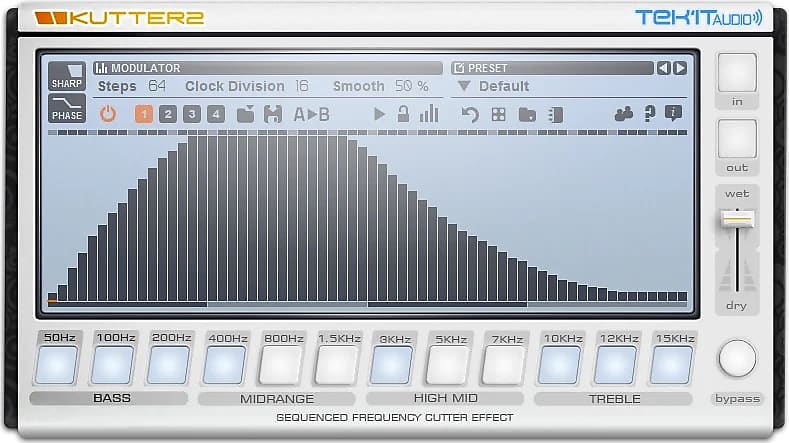Go to next preset arrow
The image size is (789, 443).
[x=680, y=68]
